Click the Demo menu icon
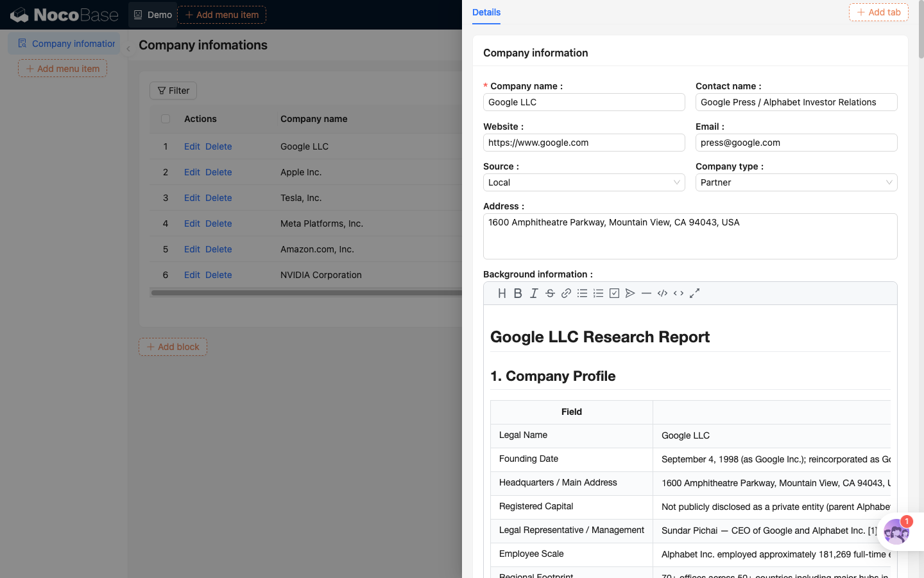 pos(138,15)
